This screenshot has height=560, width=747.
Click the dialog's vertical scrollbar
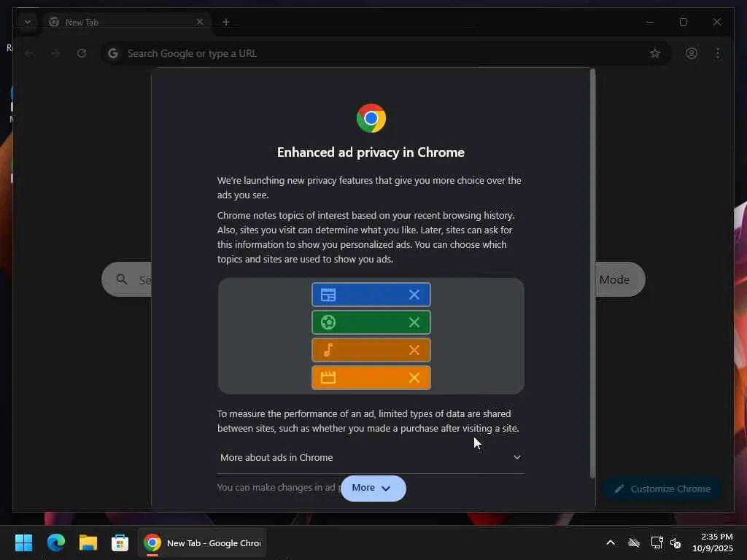pos(592,273)
